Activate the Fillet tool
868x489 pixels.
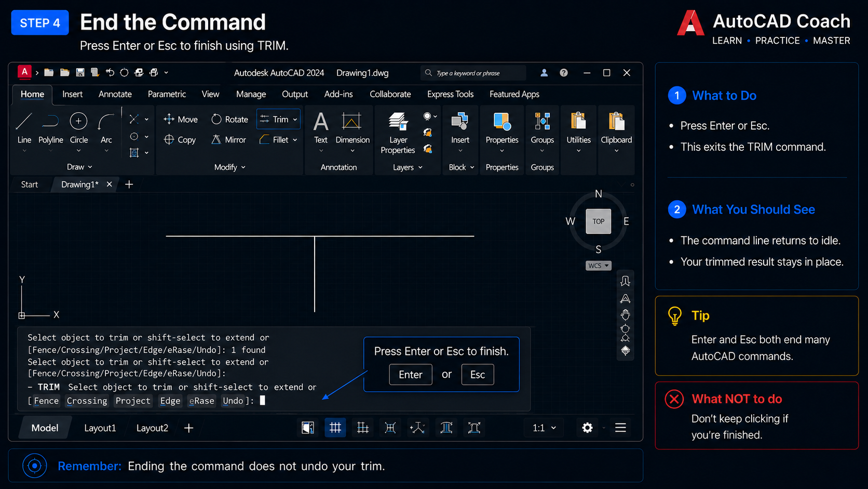(274, 140)
